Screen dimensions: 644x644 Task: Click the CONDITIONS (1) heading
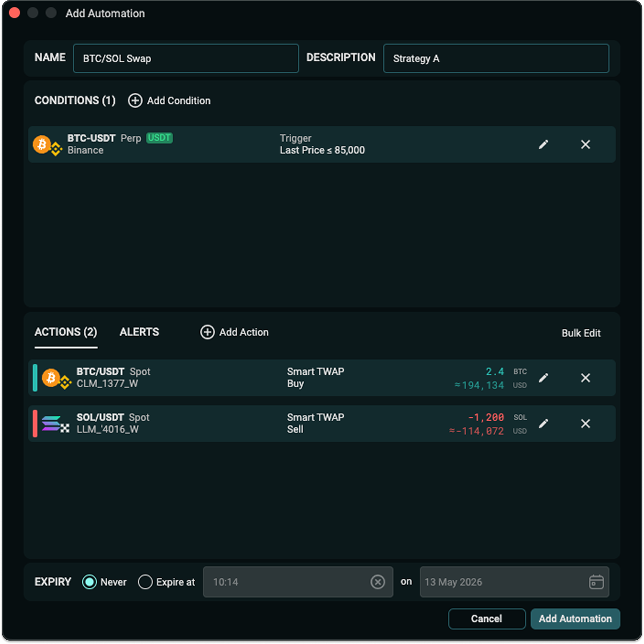pyautogui.click(x=75, y=100)
